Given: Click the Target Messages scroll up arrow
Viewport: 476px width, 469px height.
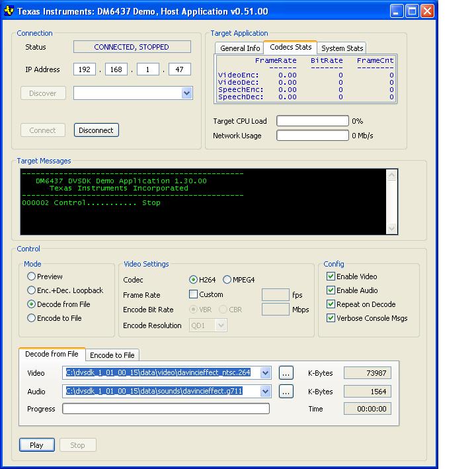Looking at the screenshot, I should (x=391, y=175).
